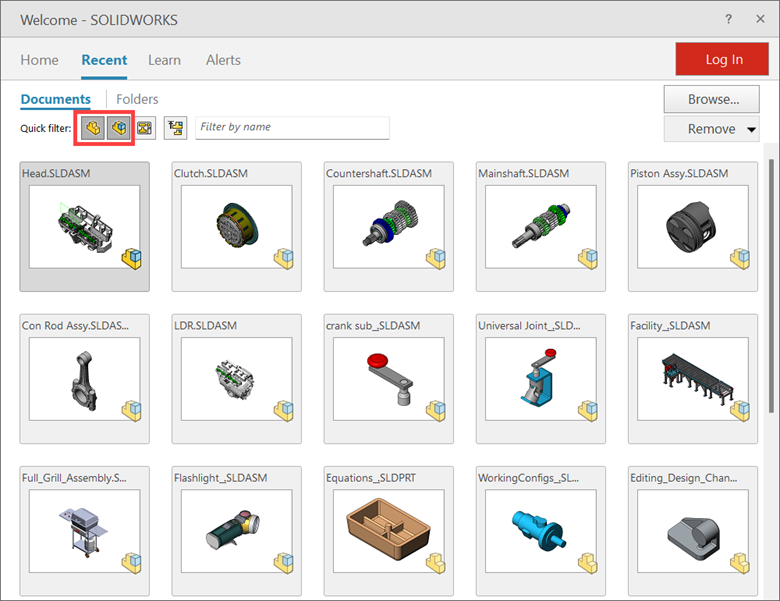Click the Head.SLDASM file name
Image resolution: width=780 pixels, height=601 pixels.
click(56, 174)
